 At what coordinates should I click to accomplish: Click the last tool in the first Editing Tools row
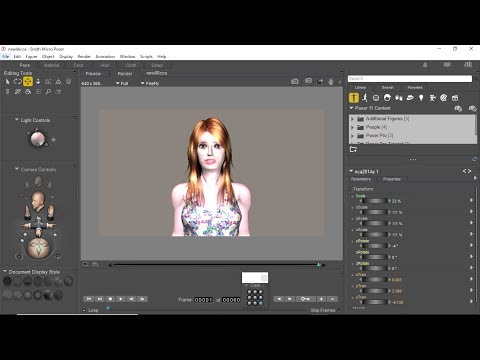pos(69,81)
